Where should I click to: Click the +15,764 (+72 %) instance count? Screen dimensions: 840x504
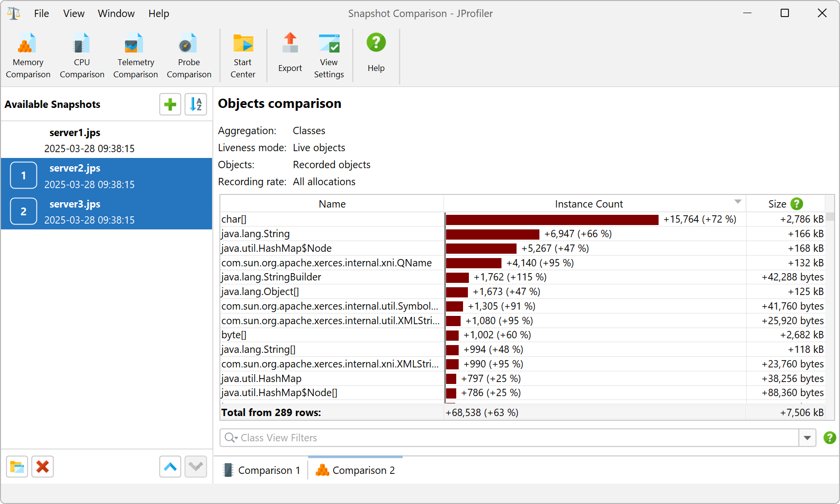[700, 219]
